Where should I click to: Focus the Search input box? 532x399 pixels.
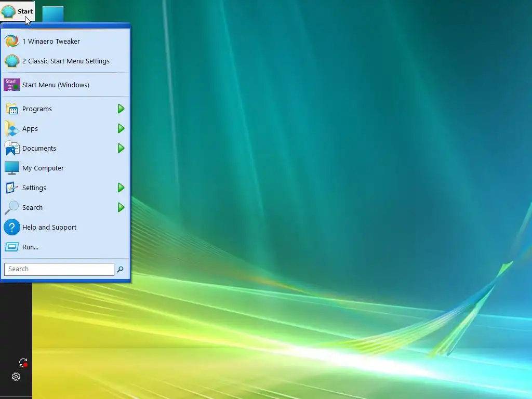coord(59,269)
